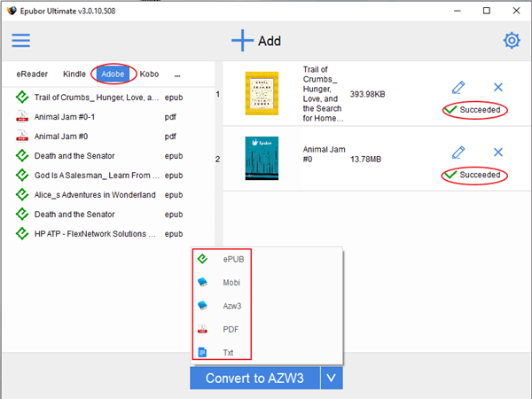The image size is (532, 399).
Task: Switch to the eReader tab
Action: (32, 74)
